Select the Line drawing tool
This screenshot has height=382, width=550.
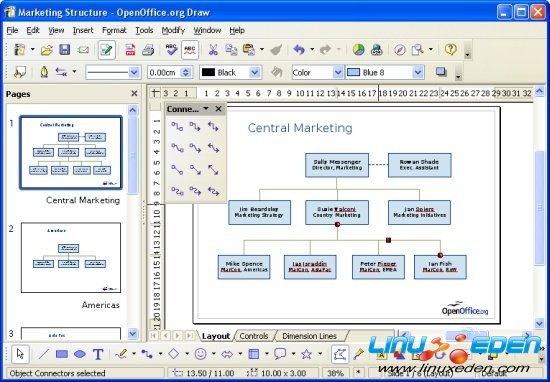43,354
